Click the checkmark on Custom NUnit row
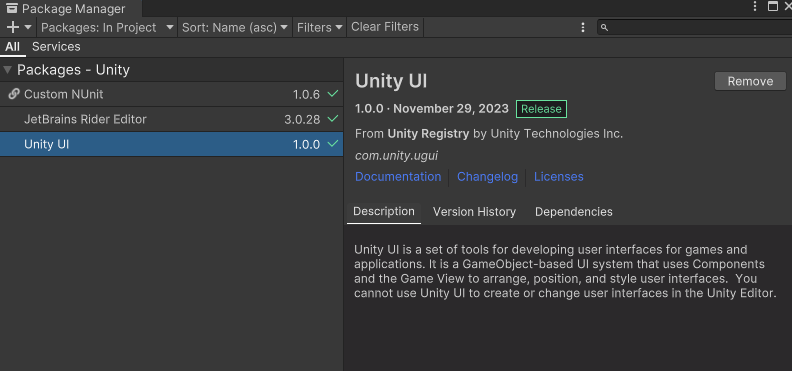Viewport: 792px width, 371px height. (x=332, y=94)
